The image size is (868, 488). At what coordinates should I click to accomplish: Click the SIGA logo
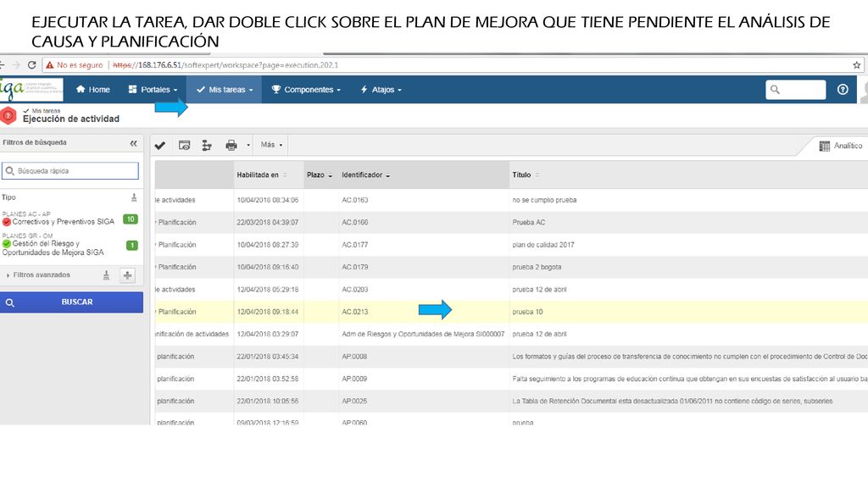[31, 89]
